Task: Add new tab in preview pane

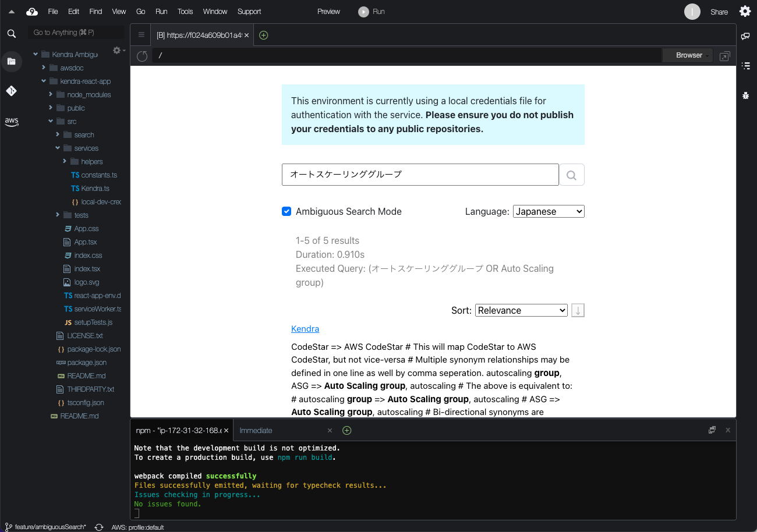Action: pyautogui.click(x=263, y=35)
